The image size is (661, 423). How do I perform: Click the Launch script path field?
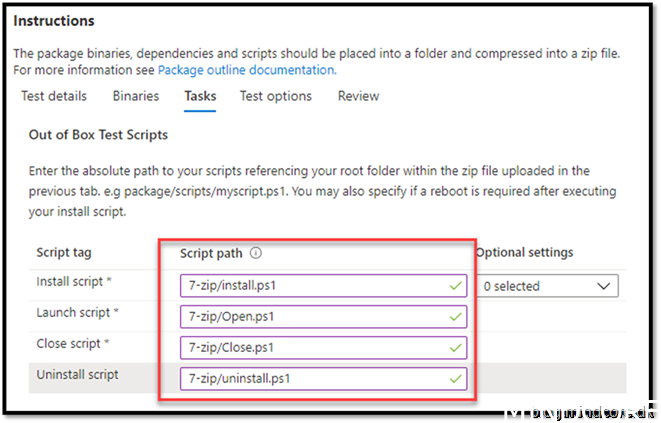coord(310,317)
